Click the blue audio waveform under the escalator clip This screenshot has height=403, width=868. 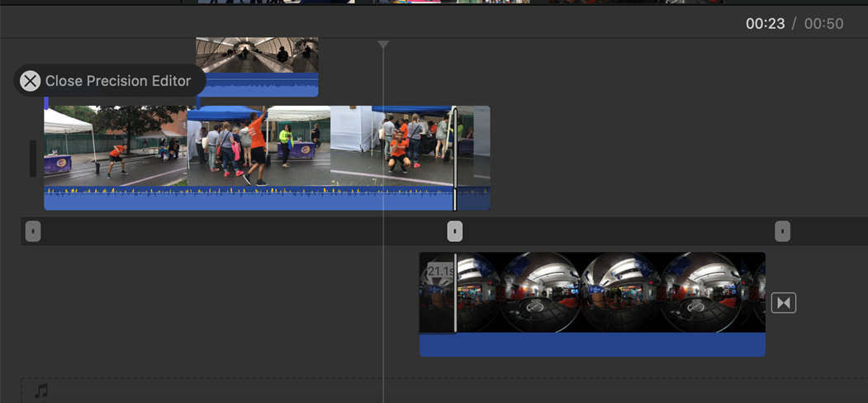pos(257,85)
